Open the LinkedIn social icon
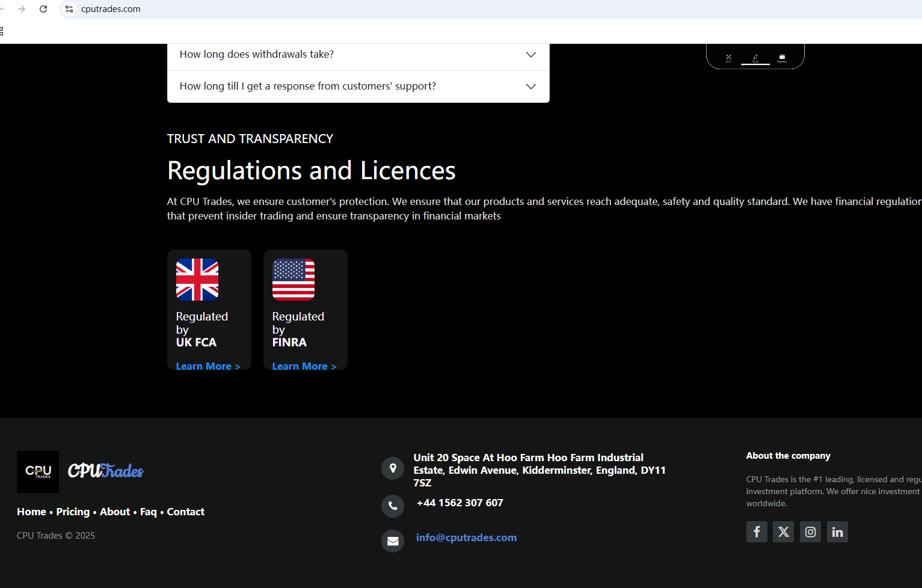The image size is (922, 588). point(837,531)
